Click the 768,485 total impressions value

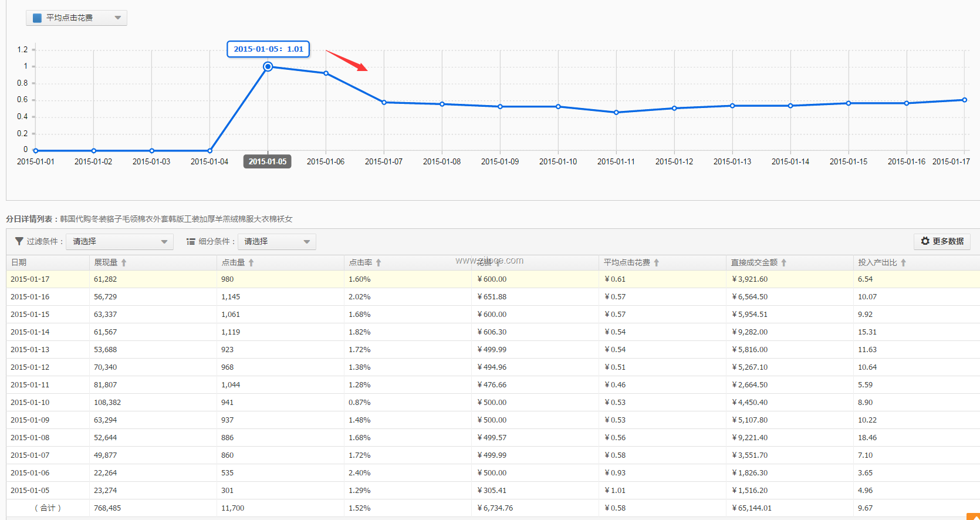[107, 508]
